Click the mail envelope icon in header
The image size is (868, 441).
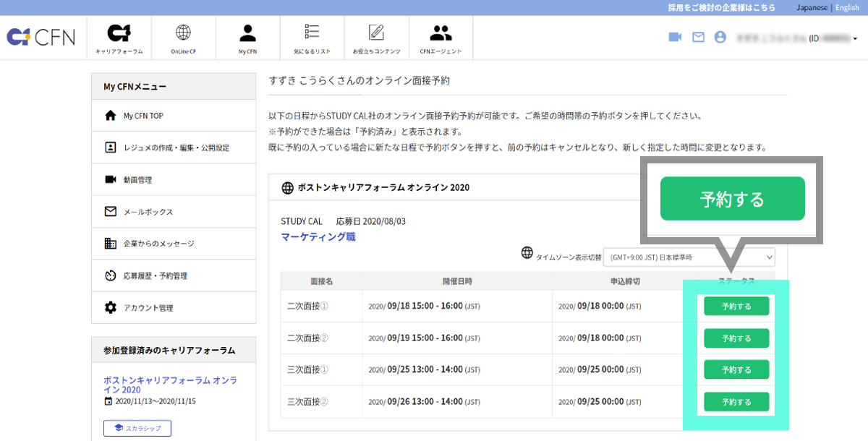[698, 37]
